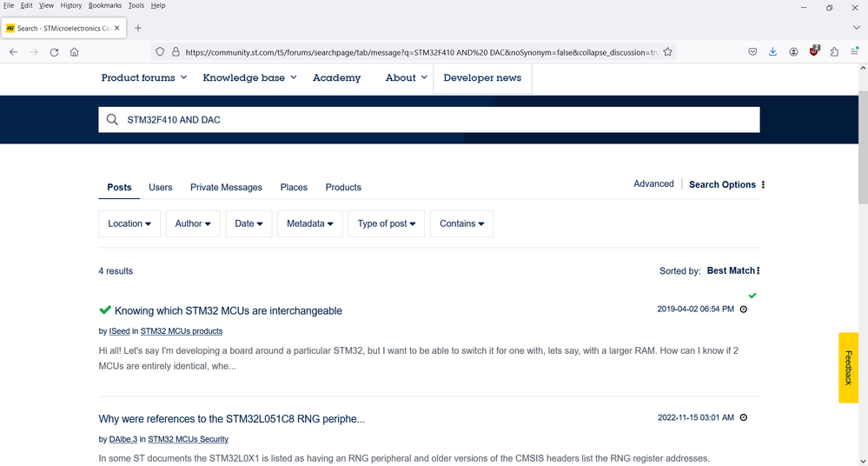The image size is (868, 466).
Task: Open the Help menu
Action: 158,5
